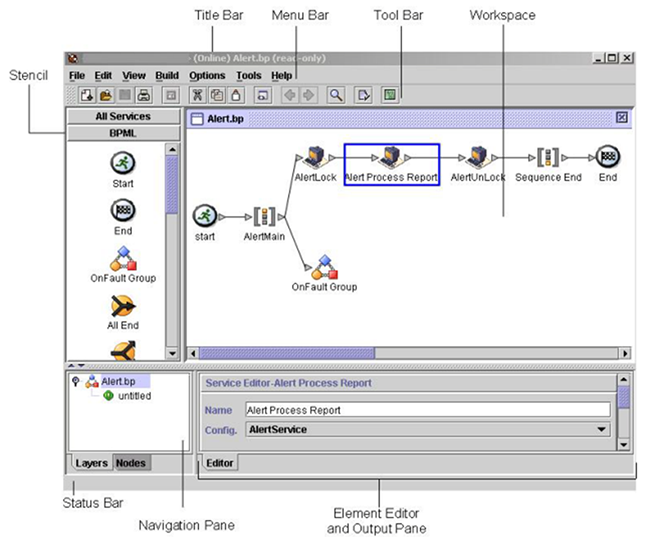The height and width of the screenshot is (544, 650).
Task: Click the magnifying glass zoom icon
Action: [337, 96]
